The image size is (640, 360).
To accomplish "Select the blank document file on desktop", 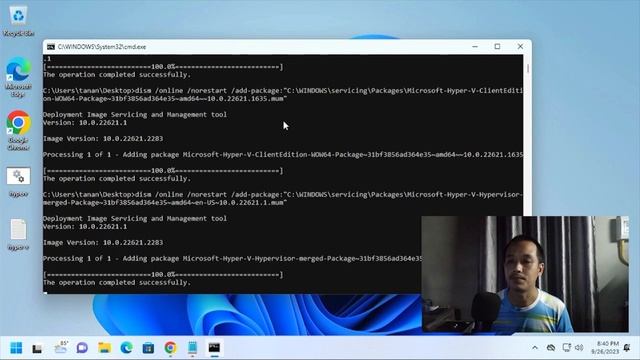I will (x=18, y=234).
